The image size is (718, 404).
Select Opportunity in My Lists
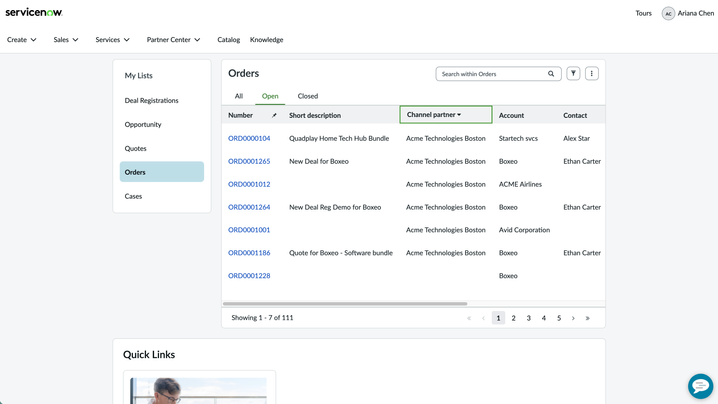click(143, 124)
